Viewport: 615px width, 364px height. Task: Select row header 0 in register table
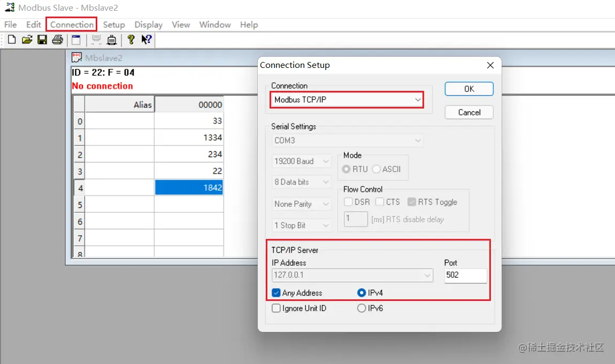[80, 121]
